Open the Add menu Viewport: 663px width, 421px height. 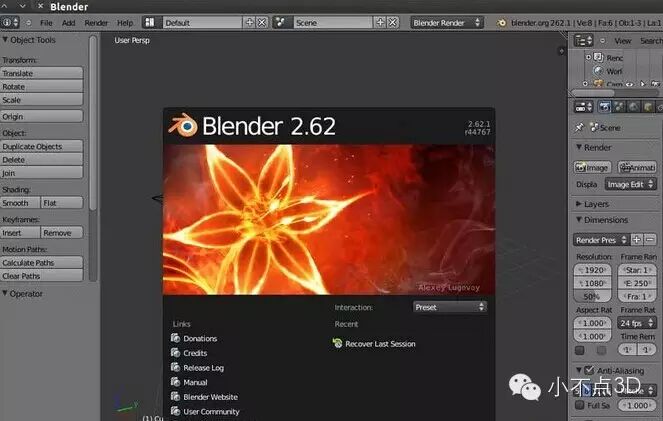[x=68, y=23]
